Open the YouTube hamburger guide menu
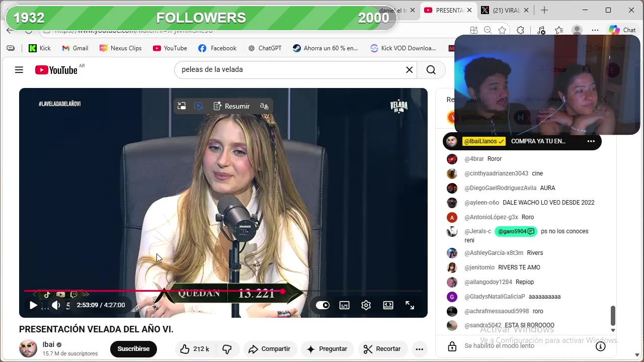The width and height of the screenshot is (644, 362). [19, 70]
